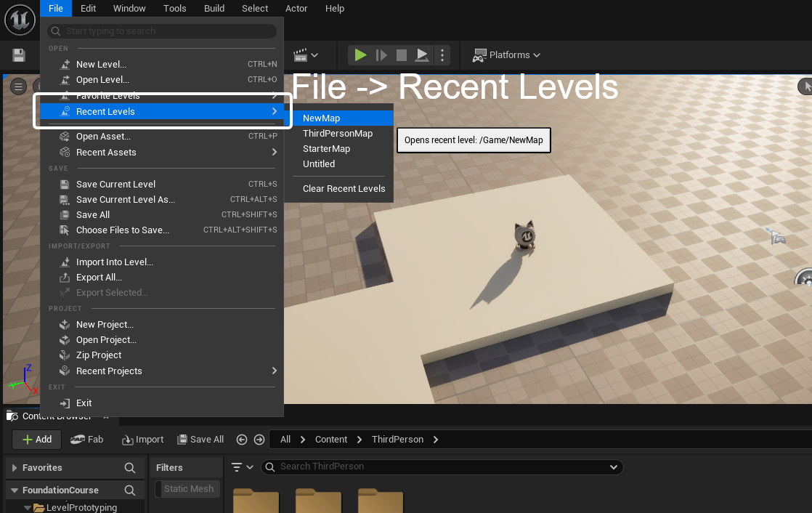812x513 pixels.
Task: Choose Open Asset... menu item
Action: coord(161,137)
